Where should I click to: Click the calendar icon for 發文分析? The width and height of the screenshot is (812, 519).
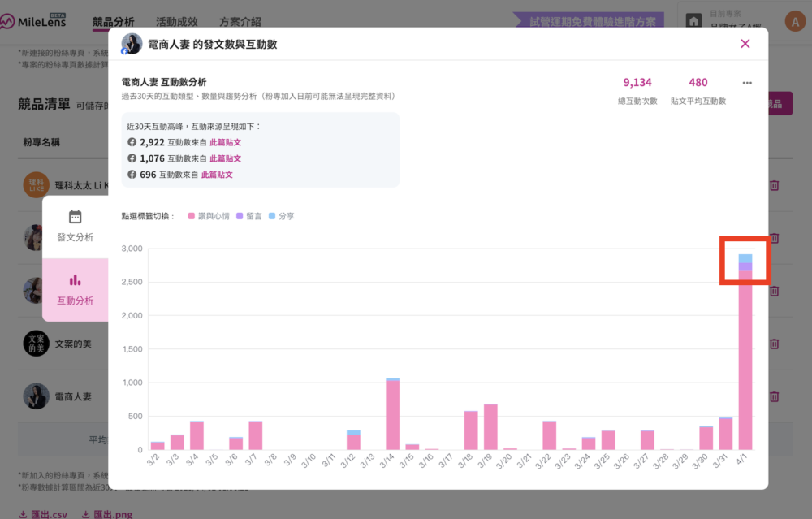pyautogui.click(x=75, y=217)
